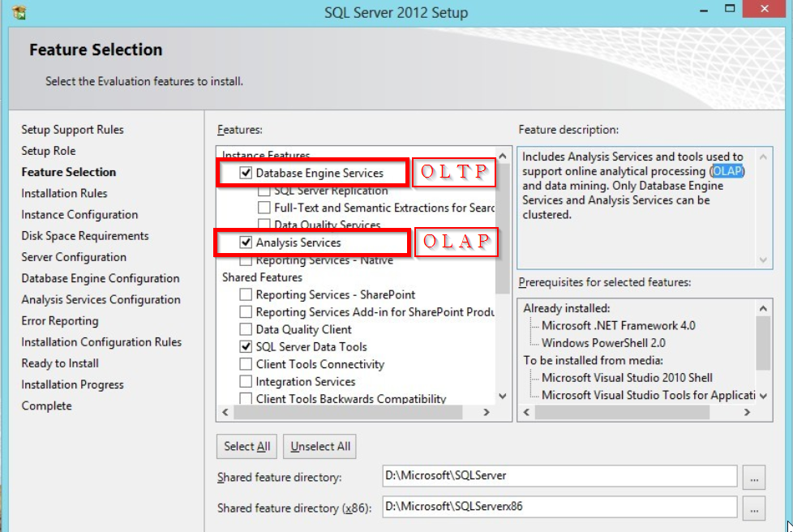This screenshot has height=532, width=793.
Task: Select Analysis Services Configuration step
Action: pos(101,299)
